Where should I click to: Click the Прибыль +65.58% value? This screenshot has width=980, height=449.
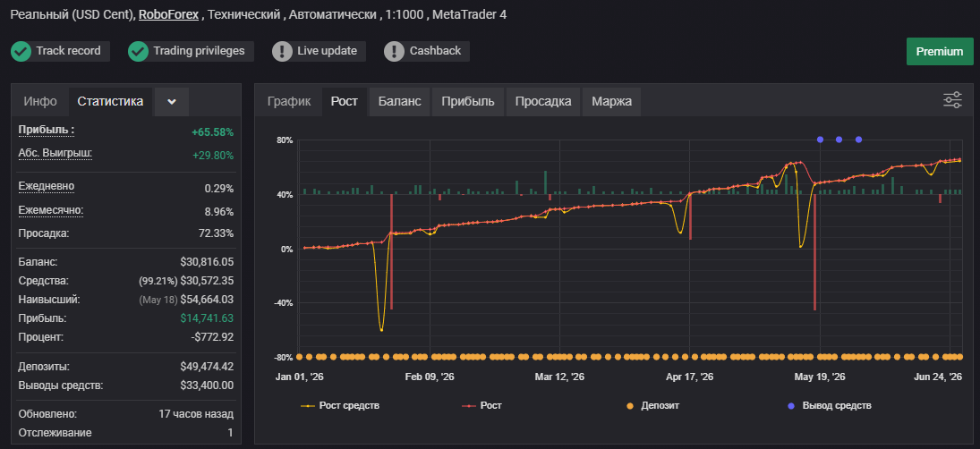click(212, 132)
